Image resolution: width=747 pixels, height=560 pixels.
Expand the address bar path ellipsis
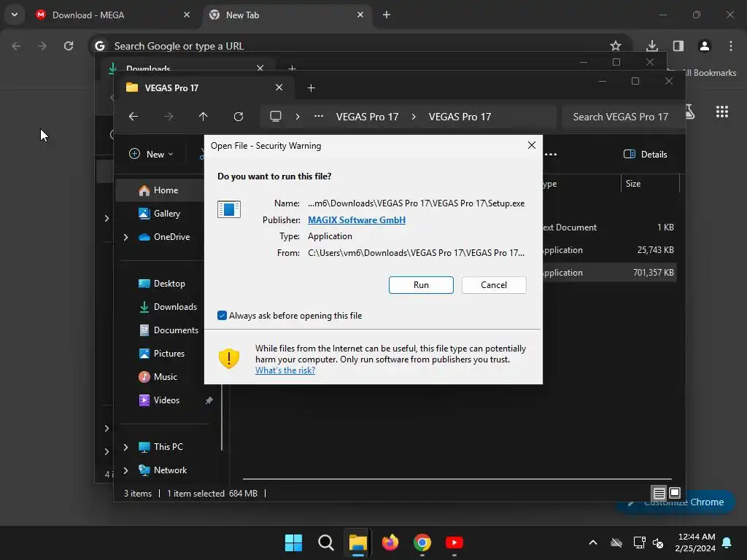(x=319, y=117)
